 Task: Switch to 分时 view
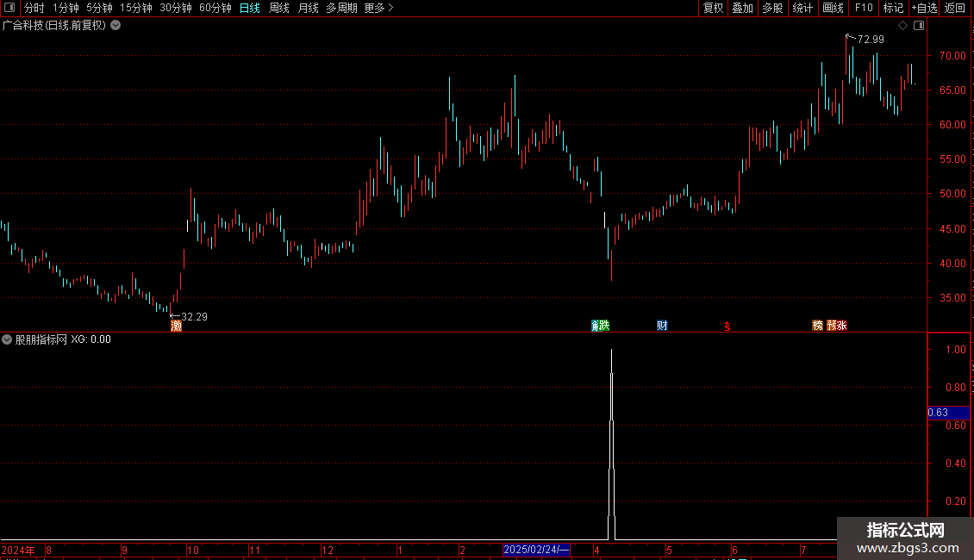pos(34,8)
